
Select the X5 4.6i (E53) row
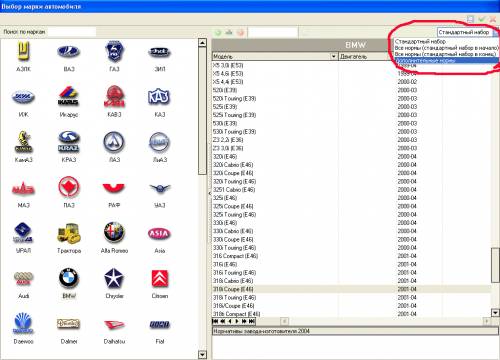351,73
